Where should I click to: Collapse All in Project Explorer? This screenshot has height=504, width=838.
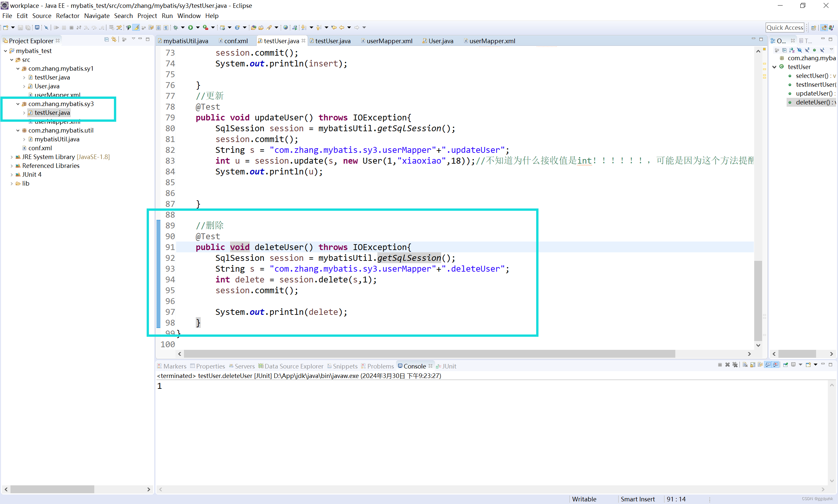pos(106,40)
